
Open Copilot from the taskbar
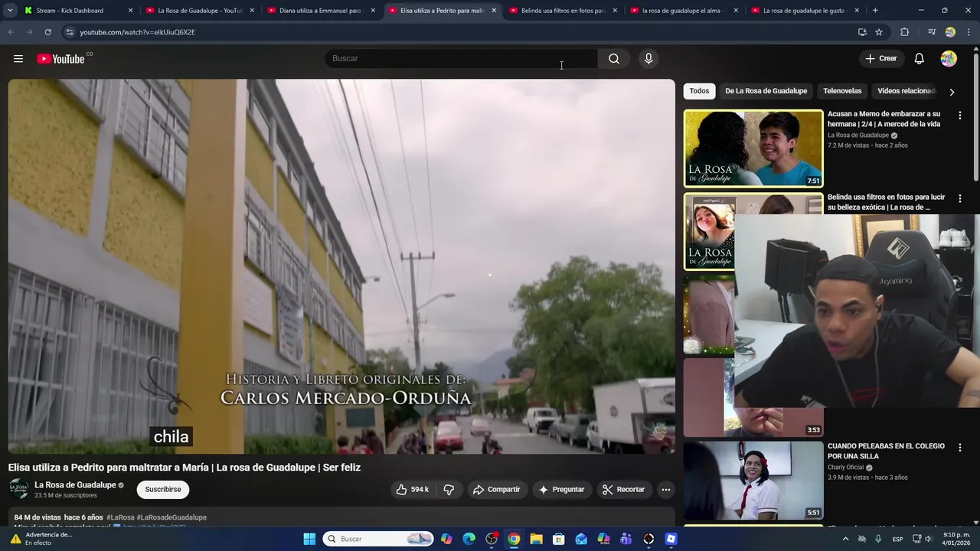(446, 539)
